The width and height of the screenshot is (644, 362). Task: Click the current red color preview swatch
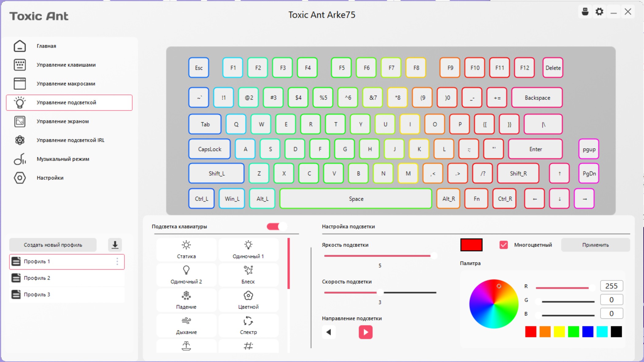point(471,245)
